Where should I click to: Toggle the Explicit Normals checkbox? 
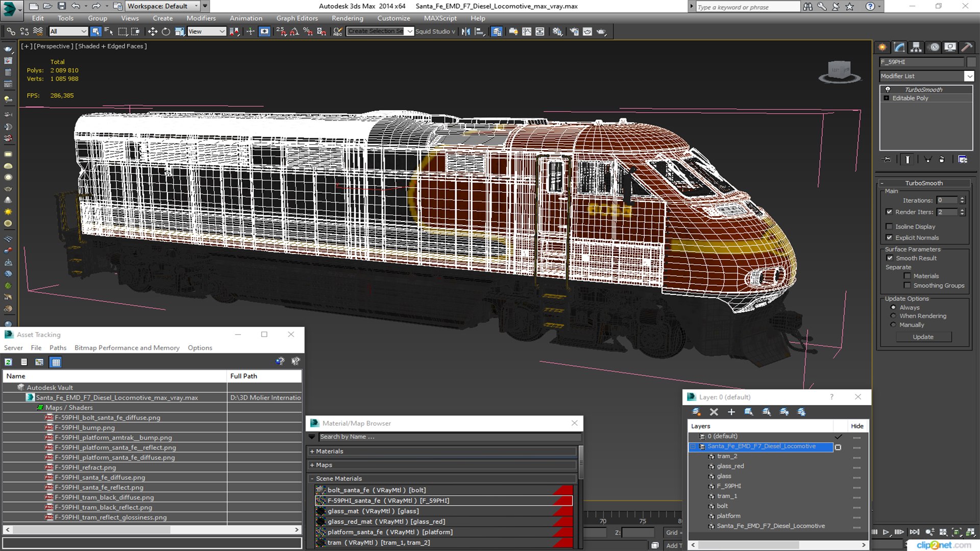889,238
